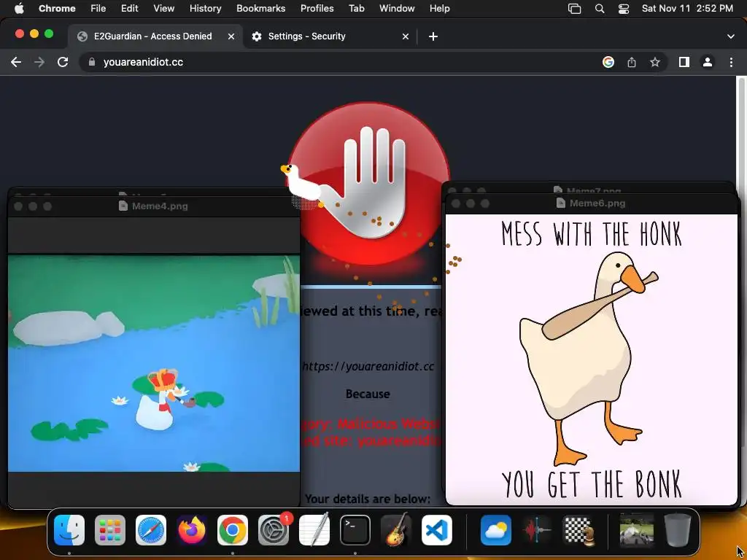Open the Apple menu

pos(19,9)
